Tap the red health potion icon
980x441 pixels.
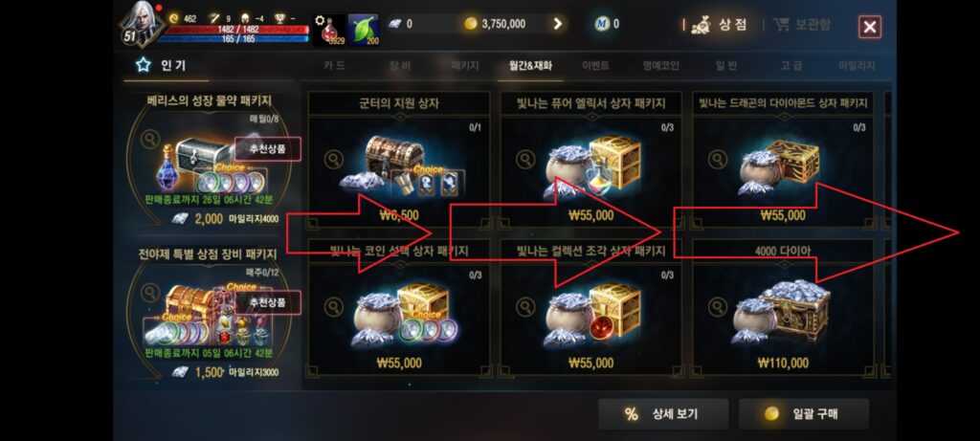tap(329, 30)
